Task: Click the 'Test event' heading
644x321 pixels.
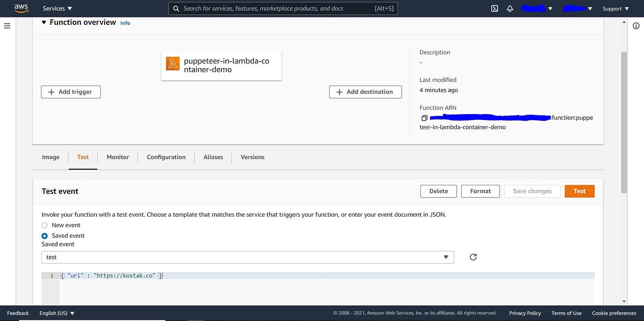Action: pos(60,191)
